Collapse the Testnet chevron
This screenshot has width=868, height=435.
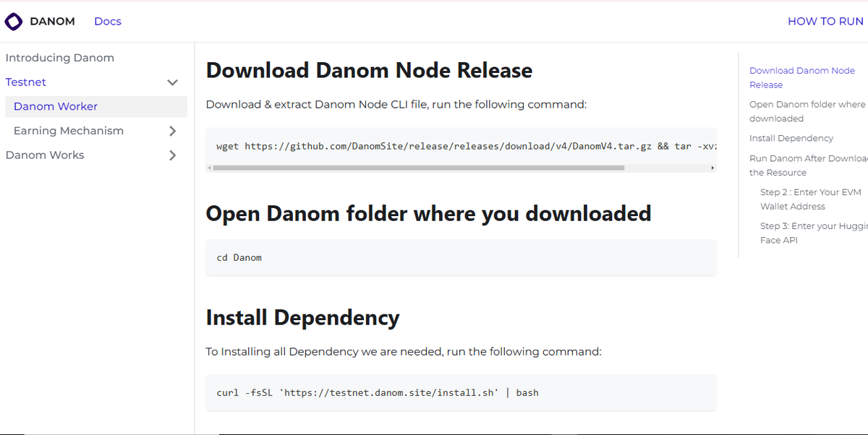172,82
